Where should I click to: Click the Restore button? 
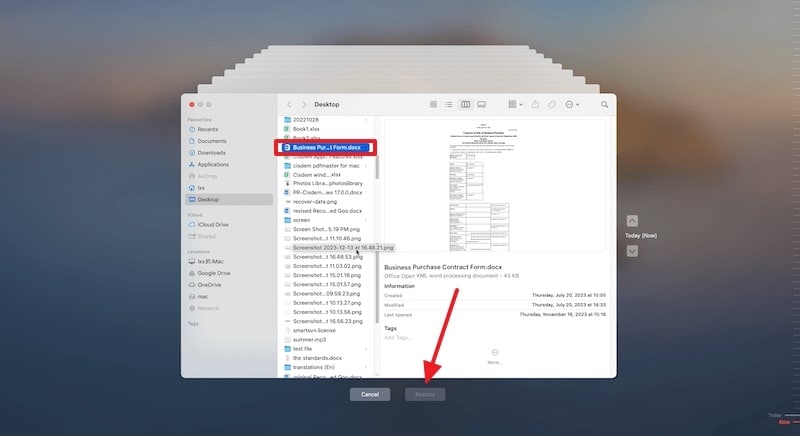[425, 394]
